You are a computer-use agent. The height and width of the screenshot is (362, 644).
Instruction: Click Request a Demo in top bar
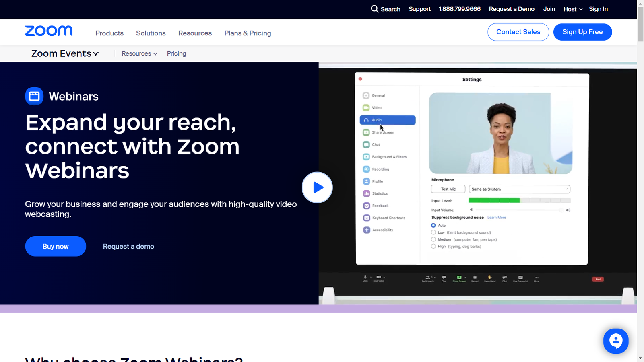point(512,9)
